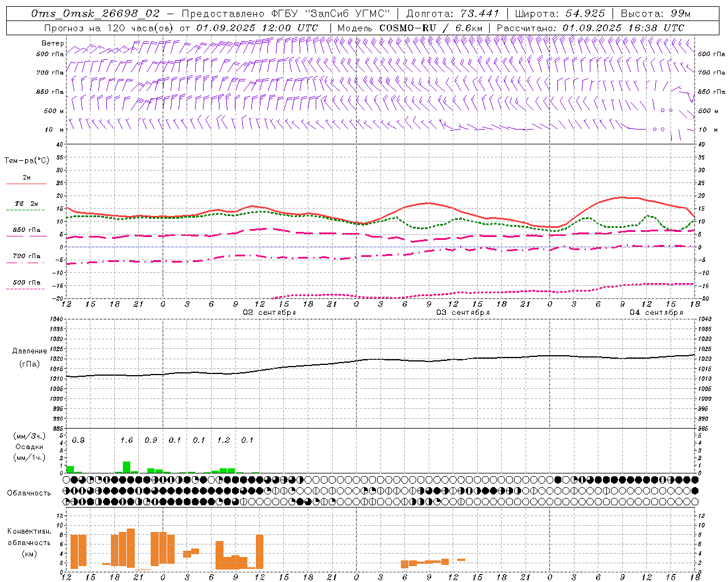Click the provider text "ЗапСиб УГМС"
The width and height of the screenshot is (728, 582).
coord(349,14)
